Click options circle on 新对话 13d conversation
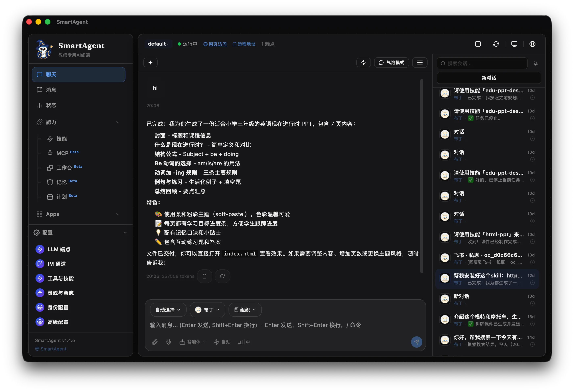Viewport: 574px width, 392px height. point(532,303)
